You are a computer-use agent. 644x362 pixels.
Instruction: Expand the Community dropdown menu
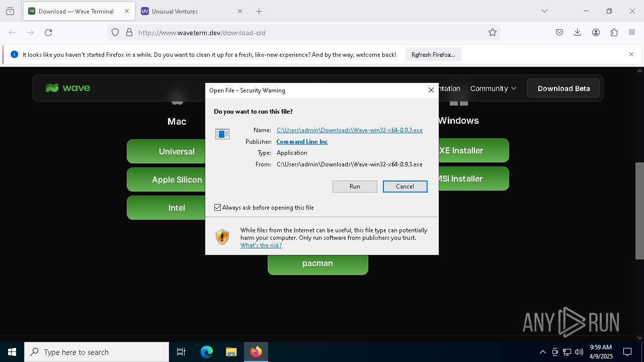coord(493,88)
